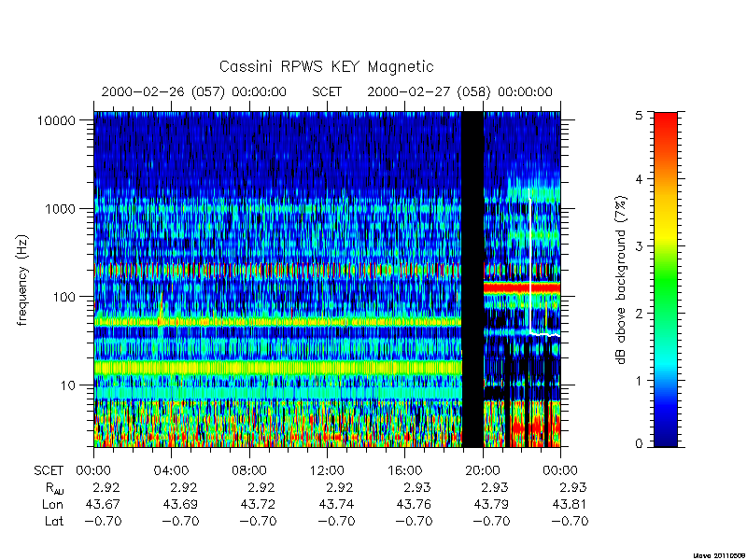Click the "04:00" time axis label
The image size is (747, 560).
click(172, 471)
